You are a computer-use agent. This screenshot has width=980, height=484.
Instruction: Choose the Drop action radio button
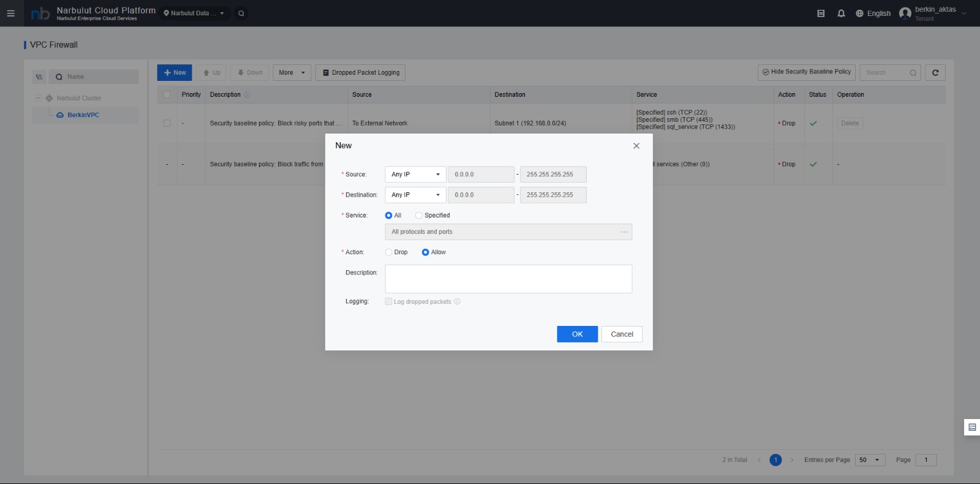(x=388, y=252)
